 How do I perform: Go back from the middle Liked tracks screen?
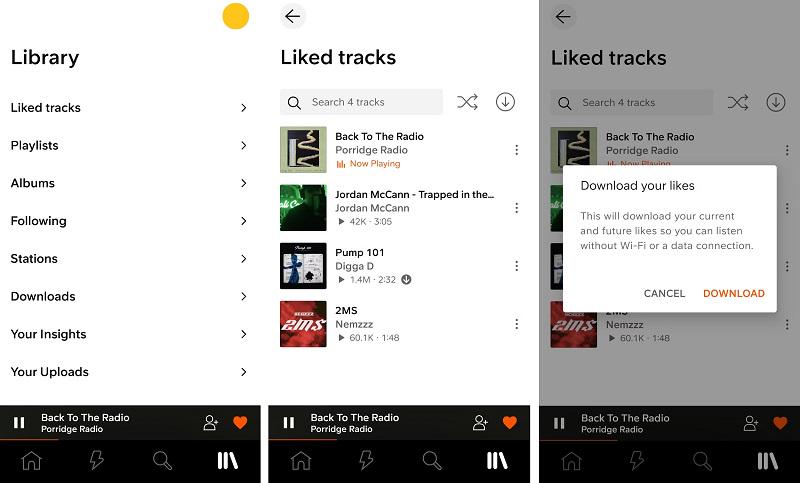(x=292, y=16)
